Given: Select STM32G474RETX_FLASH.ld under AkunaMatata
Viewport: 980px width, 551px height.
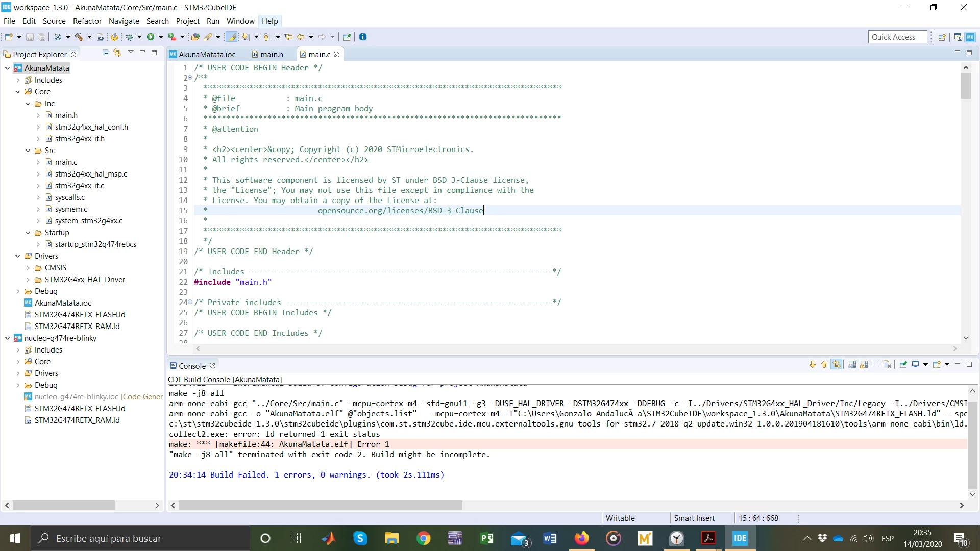Looking at the screenshot, I should coord(80,315).
